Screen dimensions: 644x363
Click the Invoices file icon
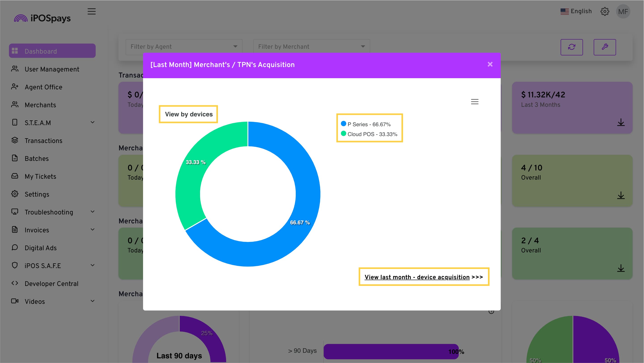(x=15, y=230)
